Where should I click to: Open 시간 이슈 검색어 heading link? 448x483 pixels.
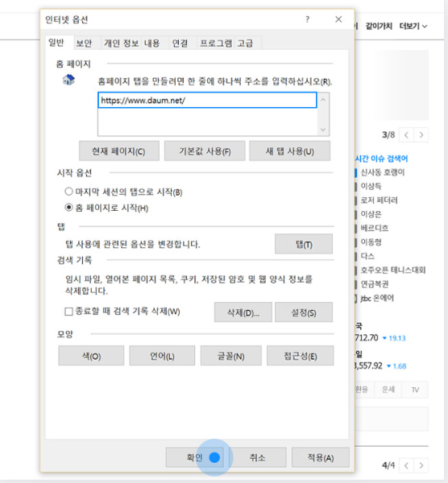[x=381, y=159]
